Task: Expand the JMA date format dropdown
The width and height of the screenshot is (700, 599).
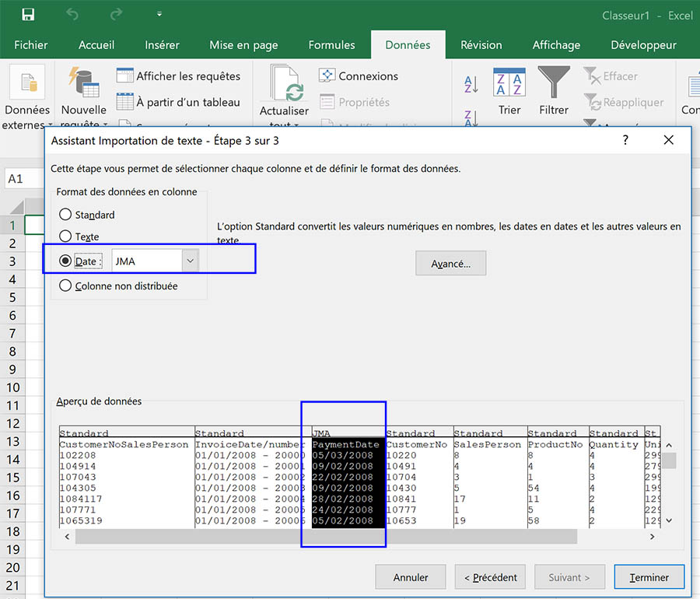Action: point(190,261)
